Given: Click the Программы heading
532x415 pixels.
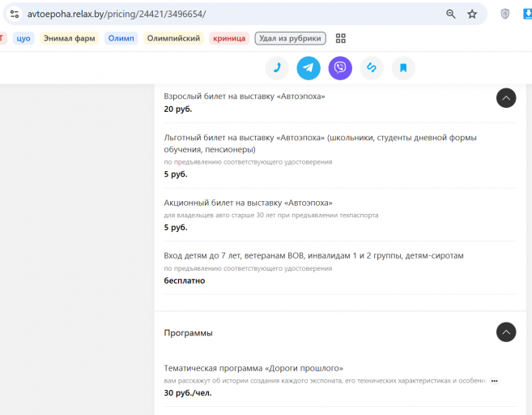Looking at the screenshot, I should [x=188, y=333].
